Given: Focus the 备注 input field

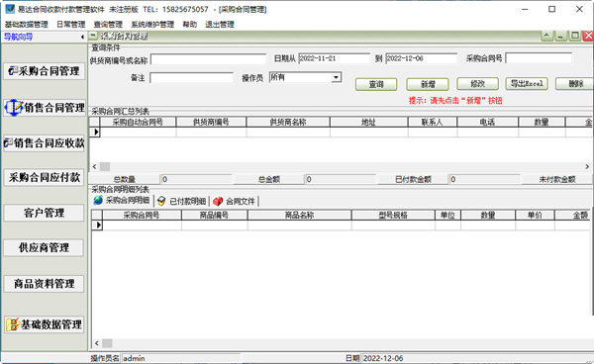Looking at the screenshot, I should (x=191, y=78).
